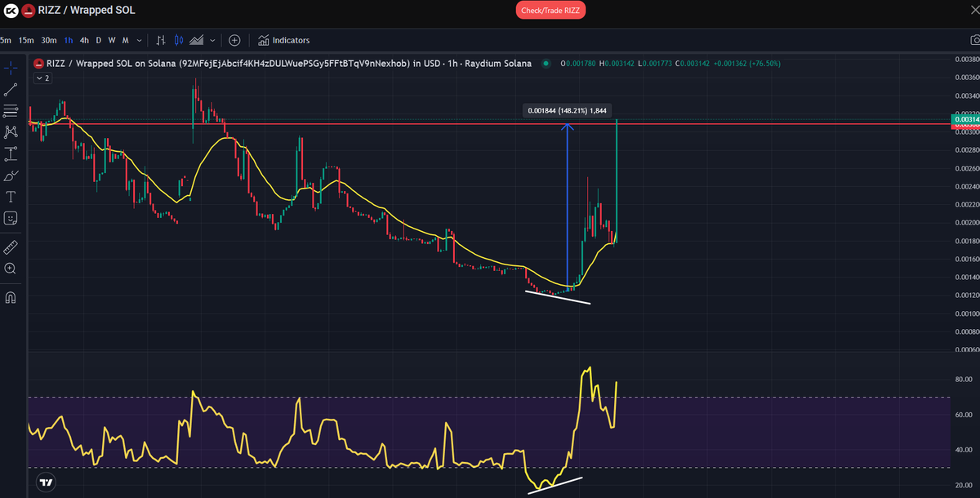
Task: Select the 4h timeframe
Action: (84, 40)
